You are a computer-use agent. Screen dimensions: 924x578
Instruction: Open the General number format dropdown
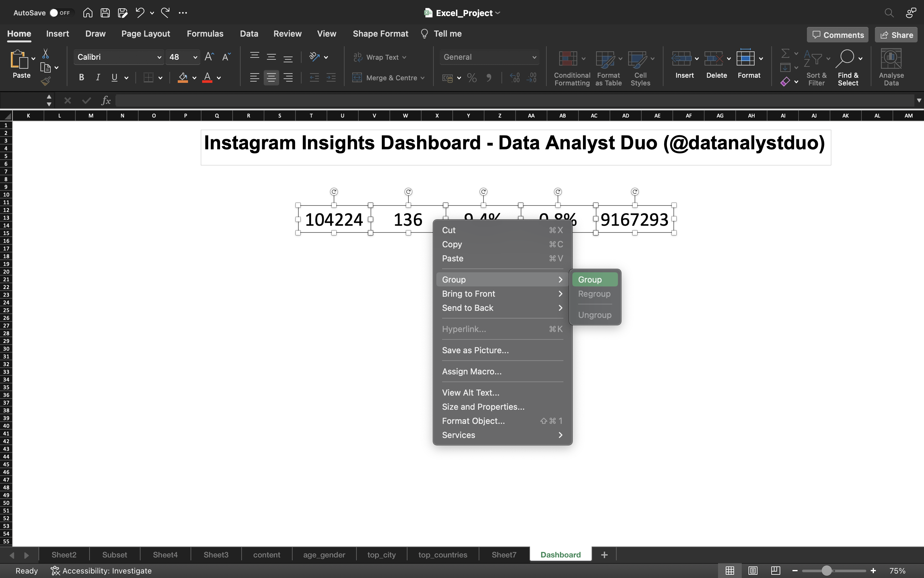tap(534, 57)
